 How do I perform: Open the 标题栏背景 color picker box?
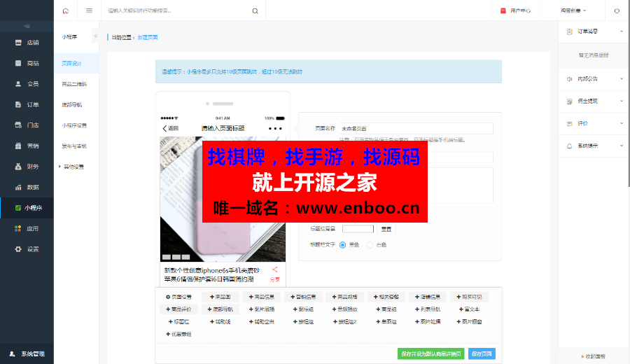tap(358, 229)
